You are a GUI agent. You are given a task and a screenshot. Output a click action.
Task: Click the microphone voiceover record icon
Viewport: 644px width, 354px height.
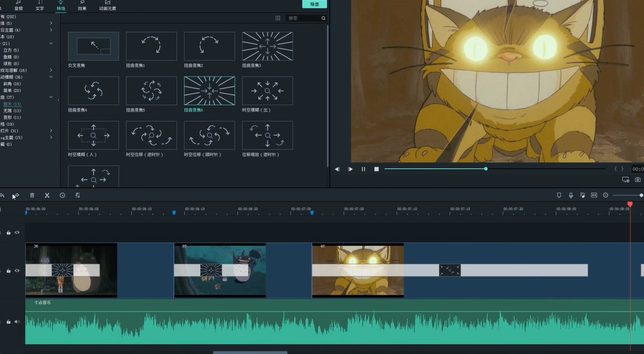[571, 195]
